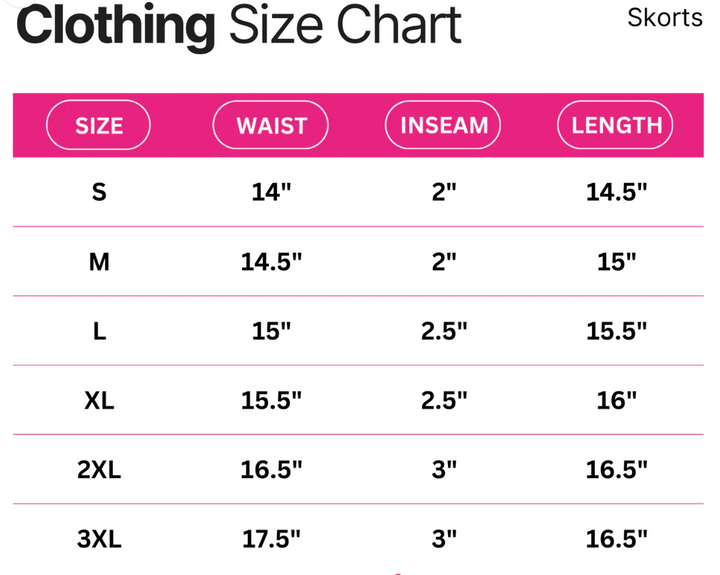Click the 3" inseam value for 2XL
This screenshot has height=575, width=720.
tap(444, 470)
